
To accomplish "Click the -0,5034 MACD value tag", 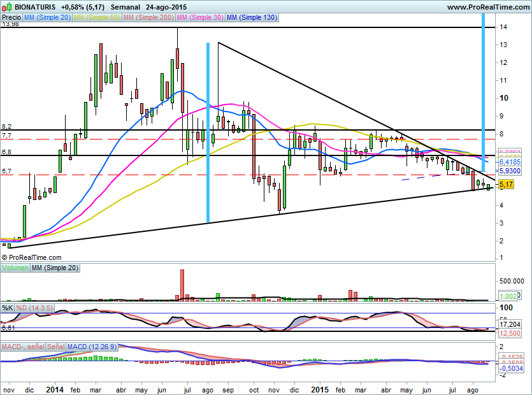I will click(x=510, y=368).
